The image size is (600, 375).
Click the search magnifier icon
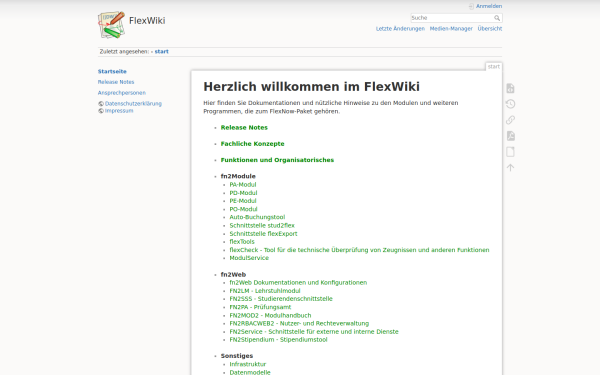click(x=497, y=18)
